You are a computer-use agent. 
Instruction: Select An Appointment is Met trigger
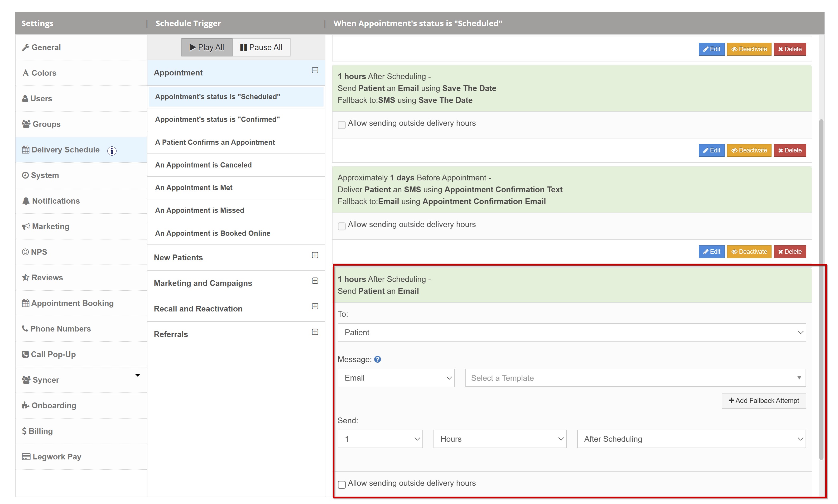click(236, 188)
